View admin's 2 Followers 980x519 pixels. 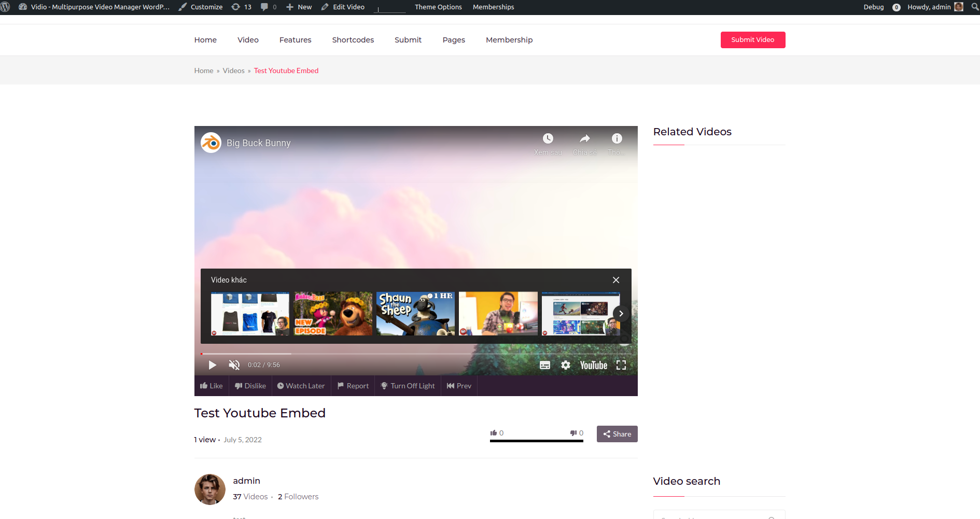(298, 497)
